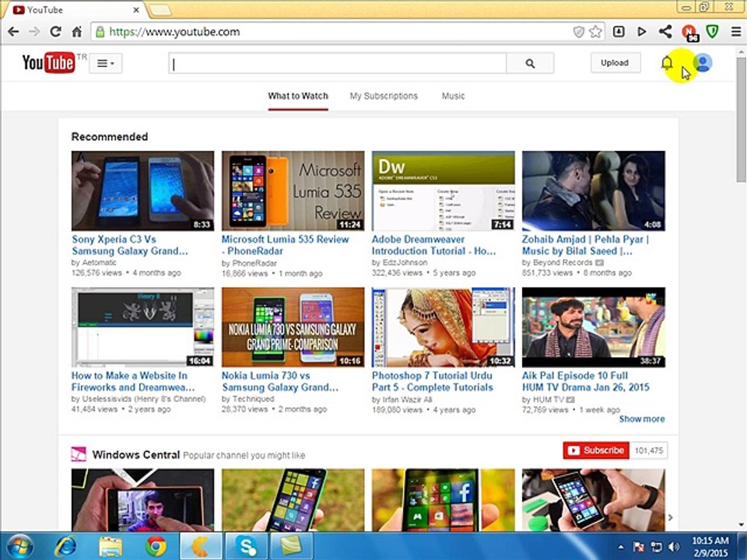Open Windows Explorer from taskbar
The image size is (747, 560).
pos(110,546)
